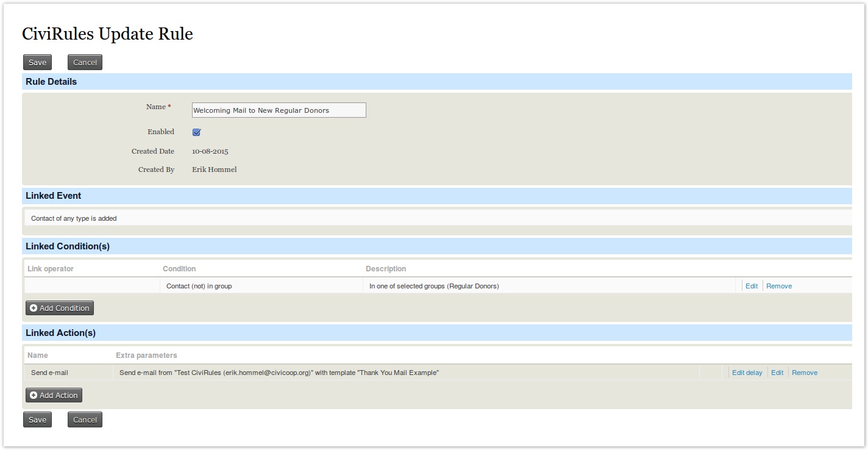868x450 pixels.
Task: Click the plus icon on Add Condition
Action: coord(34,308)
